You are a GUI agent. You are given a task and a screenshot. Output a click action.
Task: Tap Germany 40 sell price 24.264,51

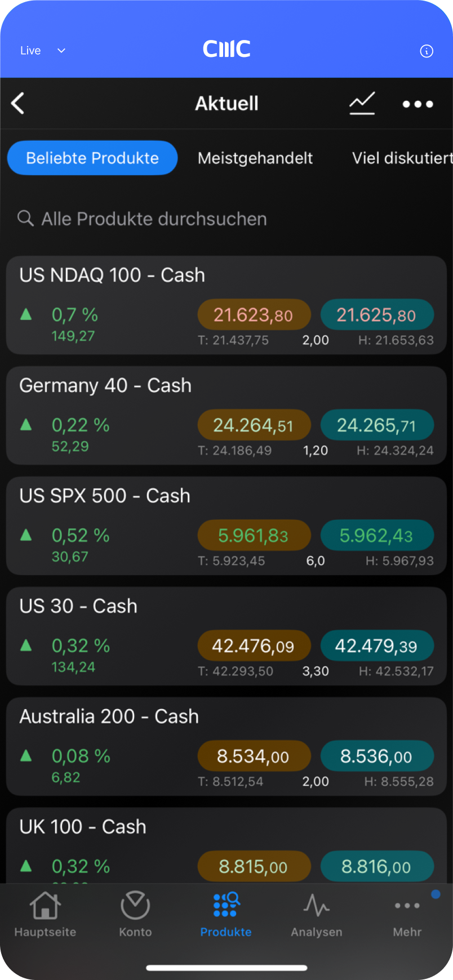coord(254,425)
